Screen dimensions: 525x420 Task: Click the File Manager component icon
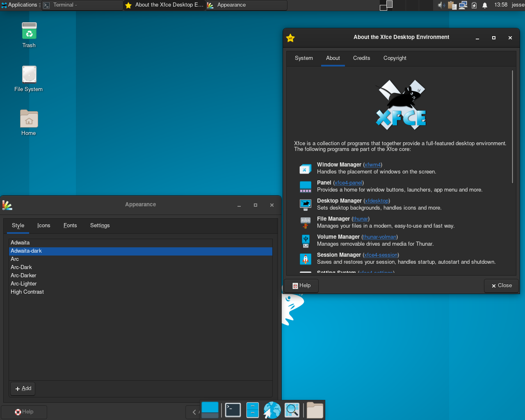click(x=306, y=223)
